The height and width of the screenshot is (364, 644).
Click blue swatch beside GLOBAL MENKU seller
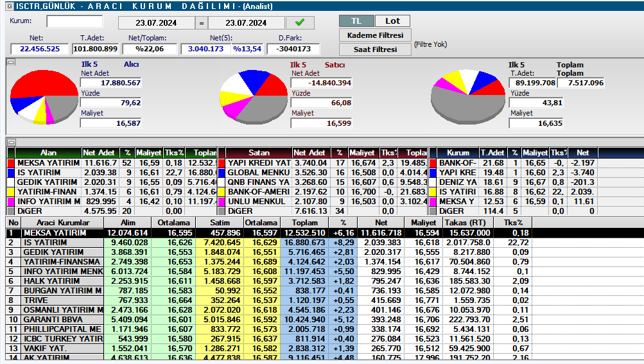point(222,173)
